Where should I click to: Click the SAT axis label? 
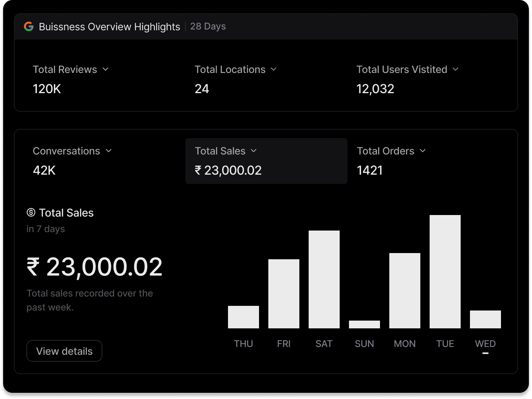[x=324, y=344]
